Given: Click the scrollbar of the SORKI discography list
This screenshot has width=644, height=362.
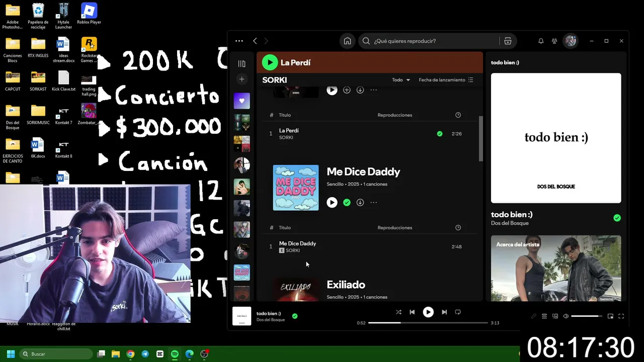Looking at the screenshot, I should (x=480, y=139).
